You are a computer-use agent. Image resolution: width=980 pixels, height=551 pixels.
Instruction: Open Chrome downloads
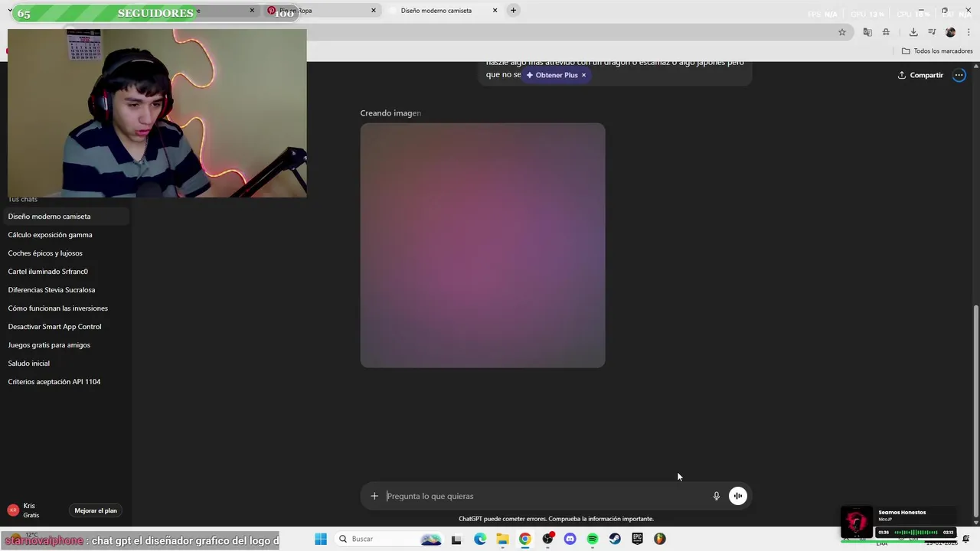tap(913, 32)
